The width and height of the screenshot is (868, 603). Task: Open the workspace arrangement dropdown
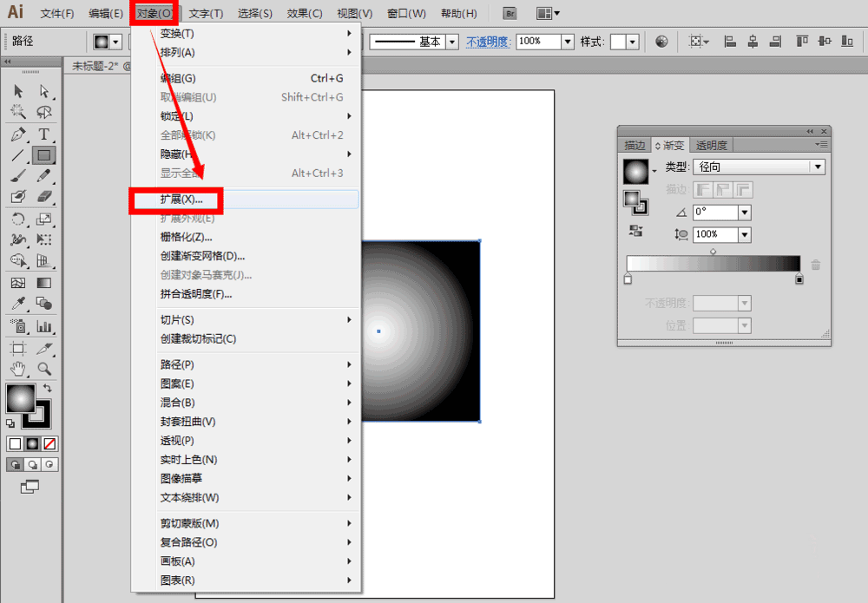(548, 13)
